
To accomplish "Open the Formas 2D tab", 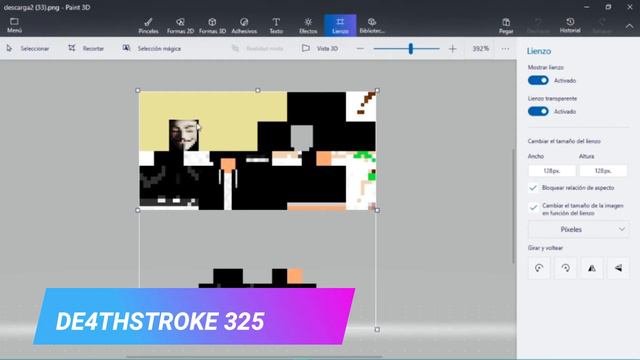I will pyautogui.click(x=180, y=25).
